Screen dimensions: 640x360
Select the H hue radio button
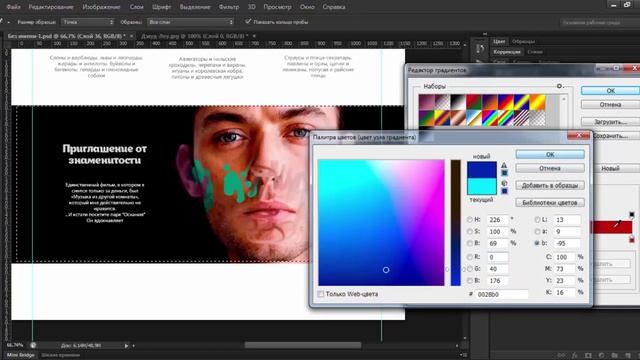[470, 220]
